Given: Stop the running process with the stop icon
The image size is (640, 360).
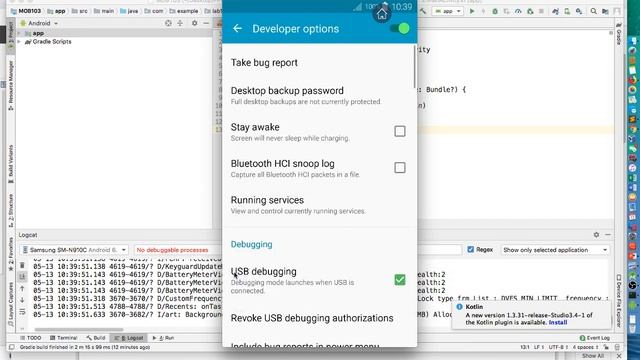Looking at the screenshot, I should (x=541, y=11).
